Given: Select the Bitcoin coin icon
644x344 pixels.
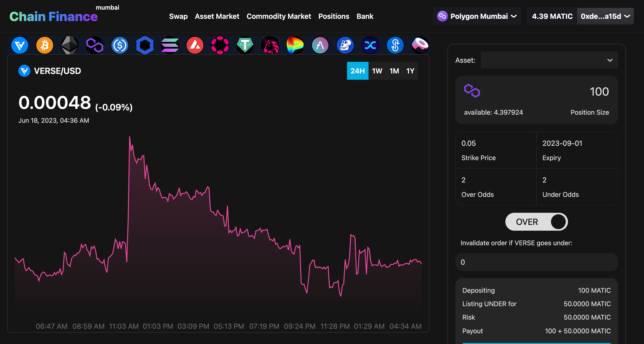Looking at the screenshot, I should [44, 45].
